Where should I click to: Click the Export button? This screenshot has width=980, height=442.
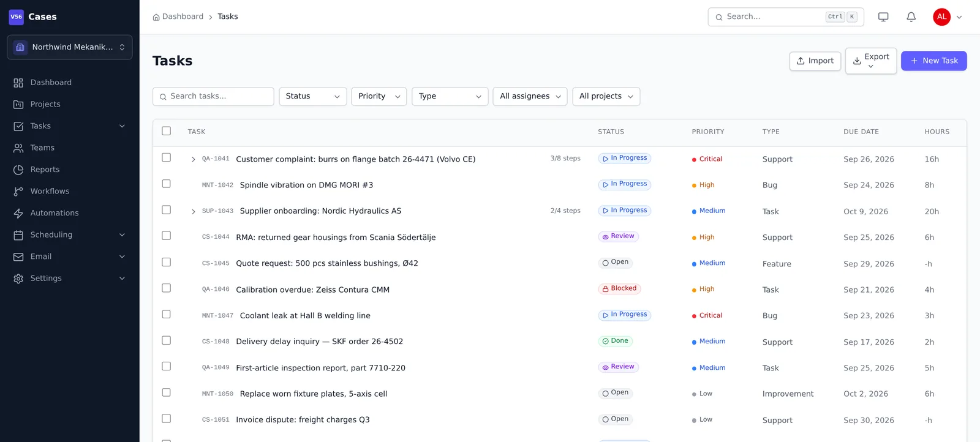(871, 61)
